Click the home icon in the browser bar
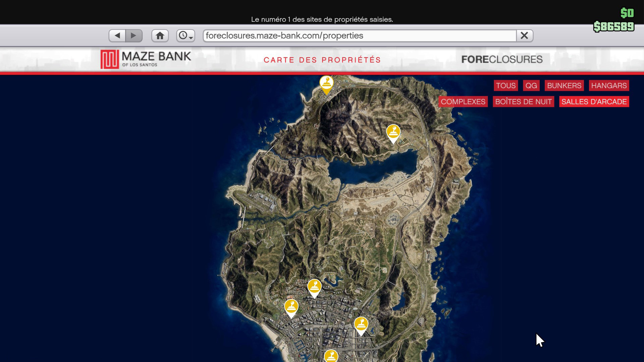644x362 pixels. pos(160,36)
